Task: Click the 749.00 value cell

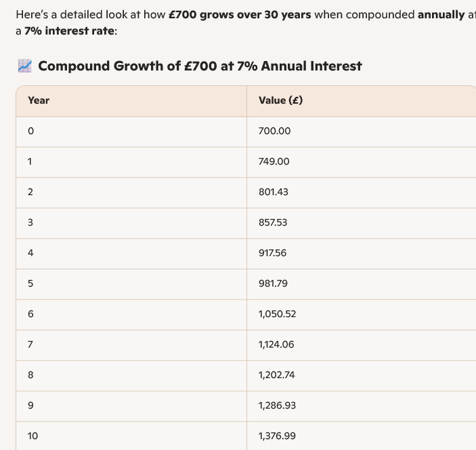Action: pos(274,161)
